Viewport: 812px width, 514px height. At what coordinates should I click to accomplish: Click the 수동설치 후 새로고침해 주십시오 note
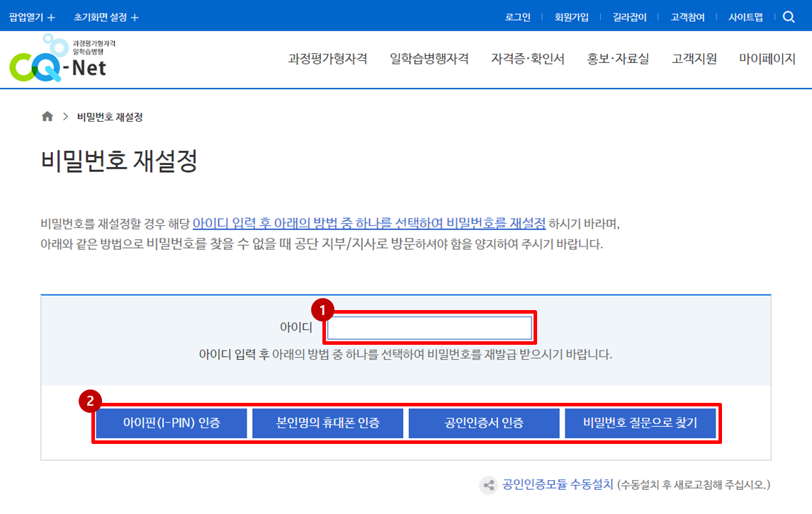pos(694,485)
